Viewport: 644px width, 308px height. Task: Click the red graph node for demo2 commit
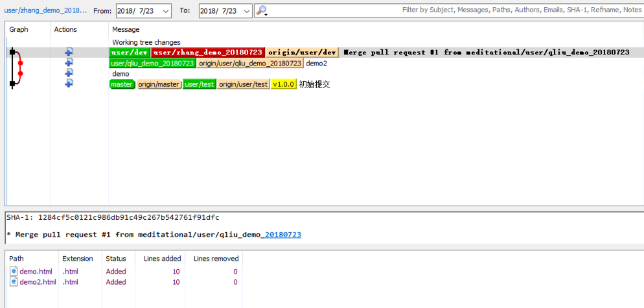point(20,63)
